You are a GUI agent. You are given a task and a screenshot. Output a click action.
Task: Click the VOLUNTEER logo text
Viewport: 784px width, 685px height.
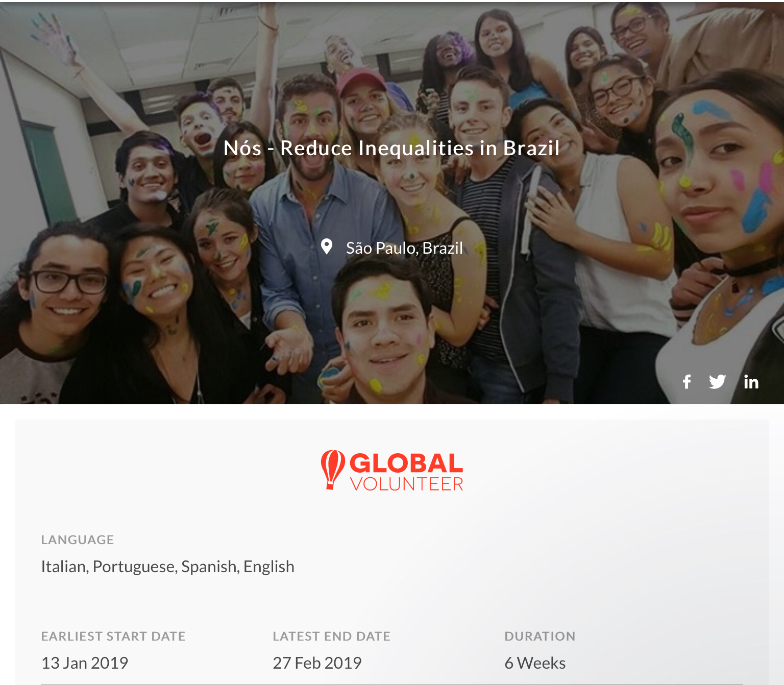point(407,484)
